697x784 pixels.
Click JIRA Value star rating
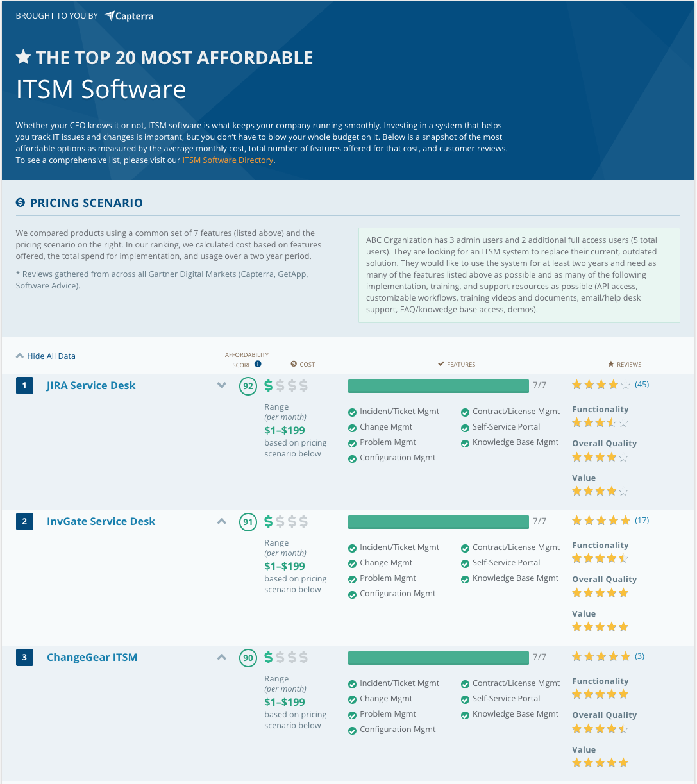600,492
